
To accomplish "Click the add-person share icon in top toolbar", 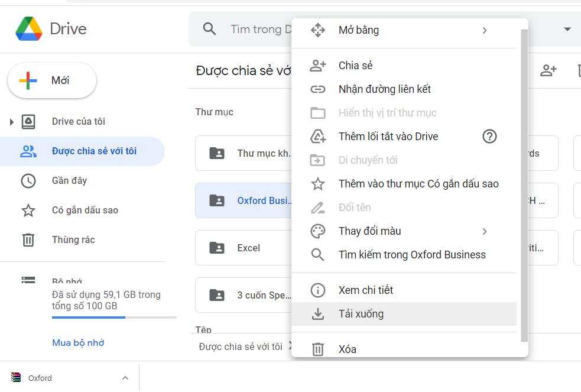I will click(x=548, y=71).
